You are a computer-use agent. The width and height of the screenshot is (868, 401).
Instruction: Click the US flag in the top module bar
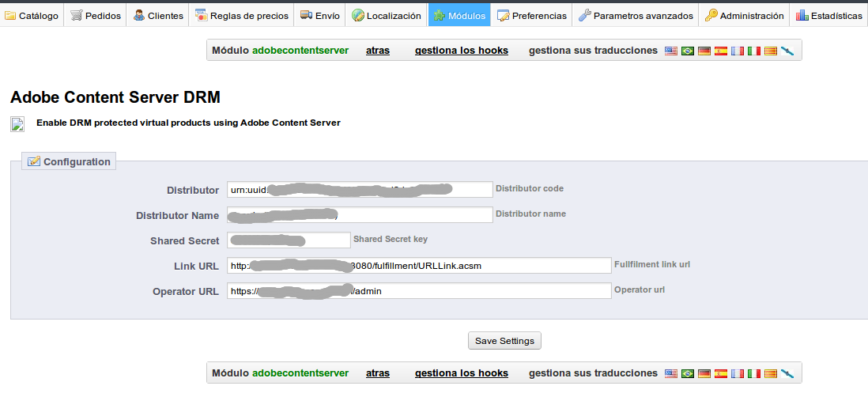pyautogui.click(x=671, y=51)
